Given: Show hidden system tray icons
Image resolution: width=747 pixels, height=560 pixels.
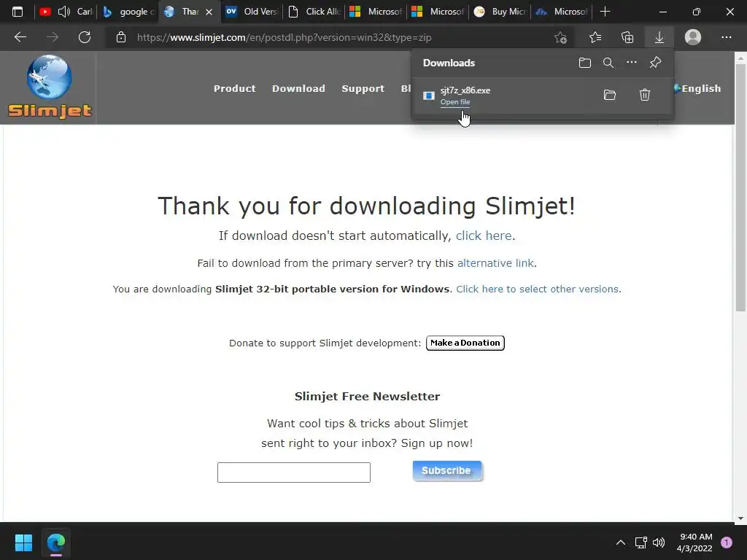Looking at the screenshot, I should point(621,542).
